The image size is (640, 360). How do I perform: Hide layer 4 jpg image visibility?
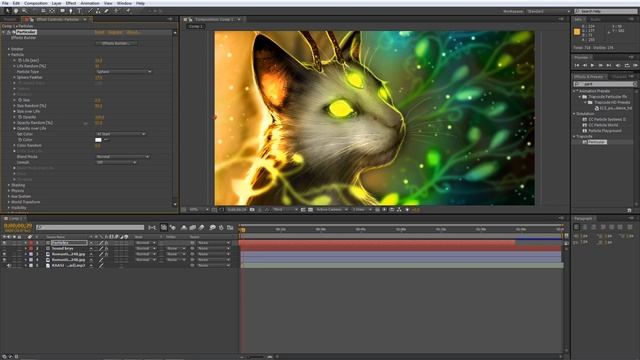[4, 260]
